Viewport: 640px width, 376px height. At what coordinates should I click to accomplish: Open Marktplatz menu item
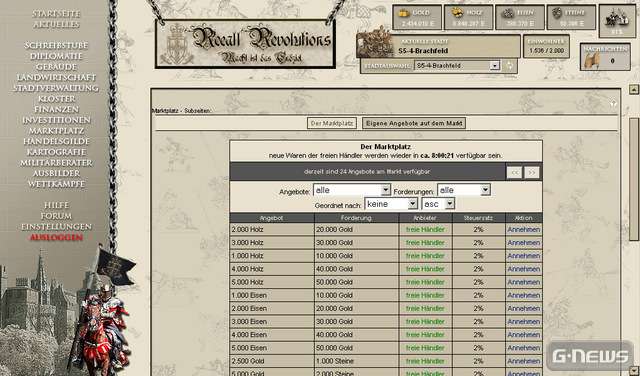tap(56, 131)
